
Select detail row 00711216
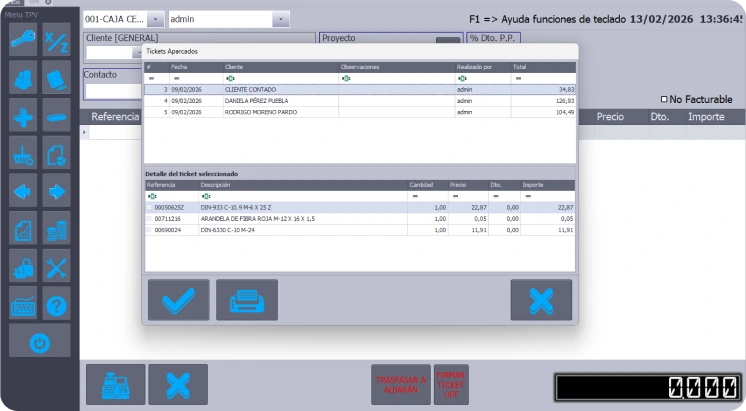coord(360,219)
